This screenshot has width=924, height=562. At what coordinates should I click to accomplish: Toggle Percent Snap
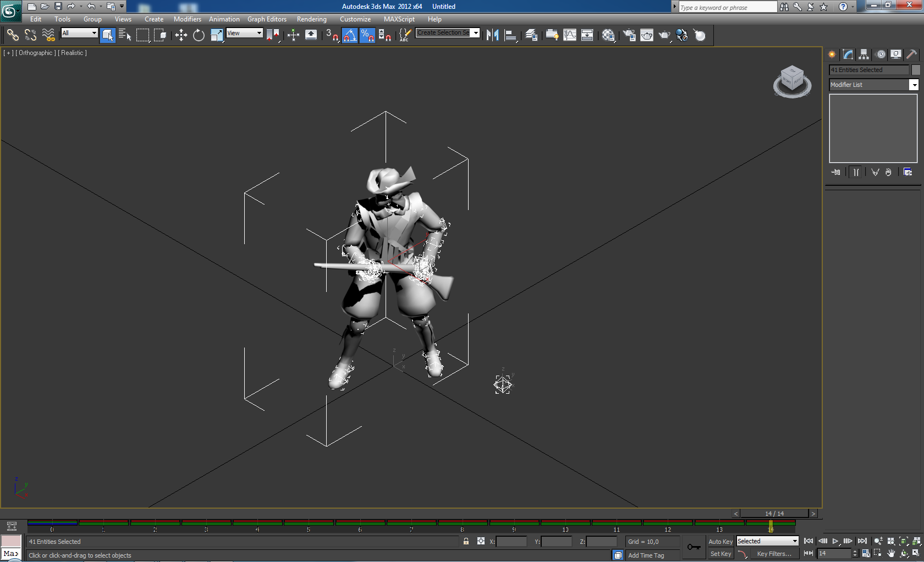[x=367, y=35]
